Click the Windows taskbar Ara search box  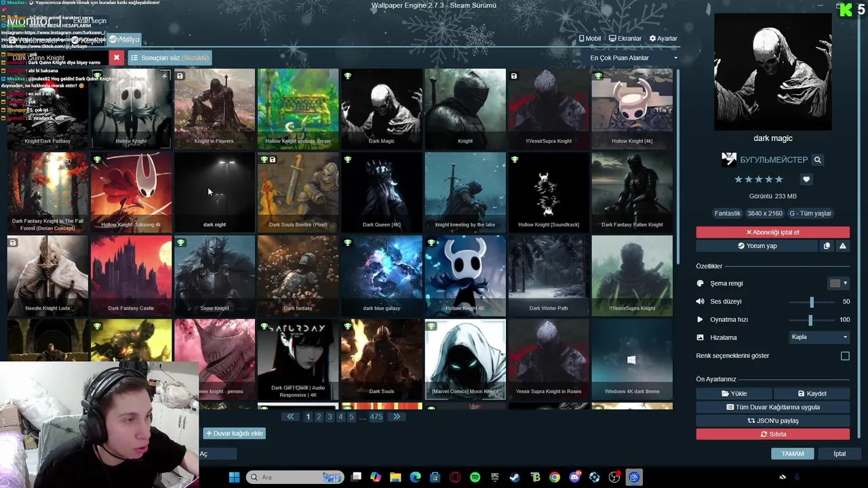coord(295,477)
